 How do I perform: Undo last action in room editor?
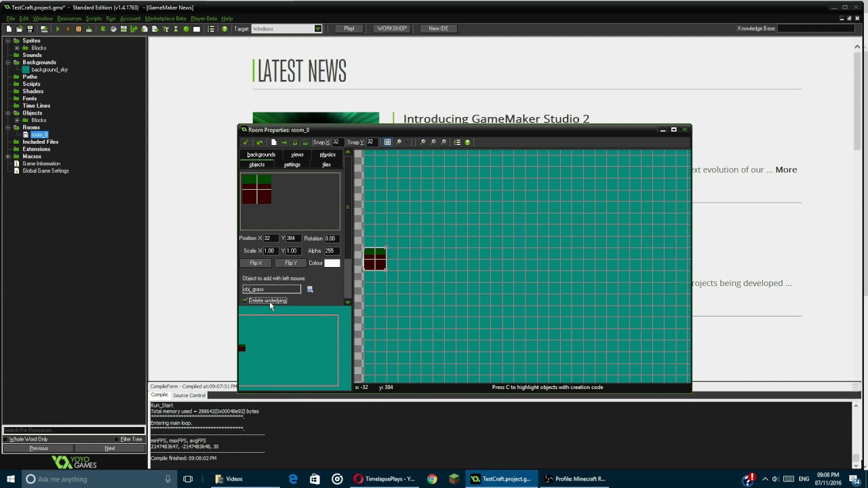coord(260,142)
